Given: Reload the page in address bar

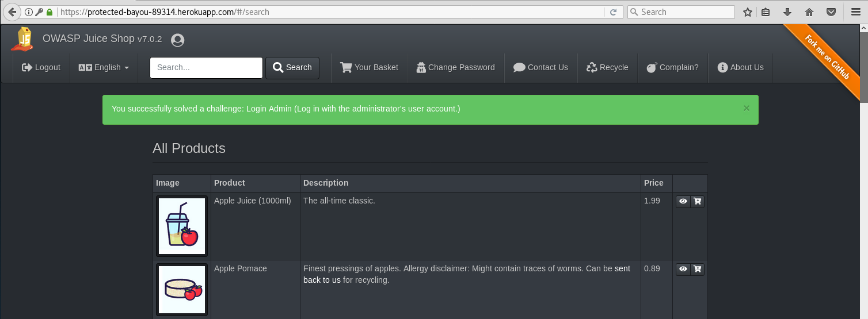Looking at the screenshot, I should click(x=614, y=12).
